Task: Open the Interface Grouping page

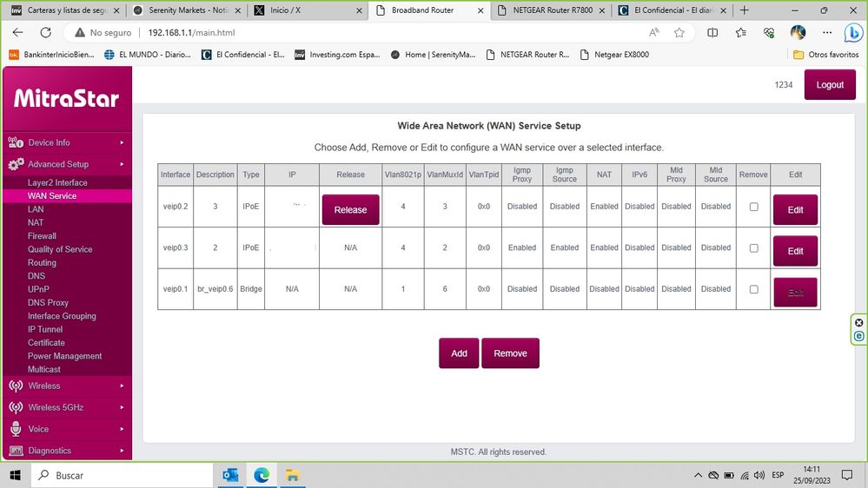Action: click(62, 316)
